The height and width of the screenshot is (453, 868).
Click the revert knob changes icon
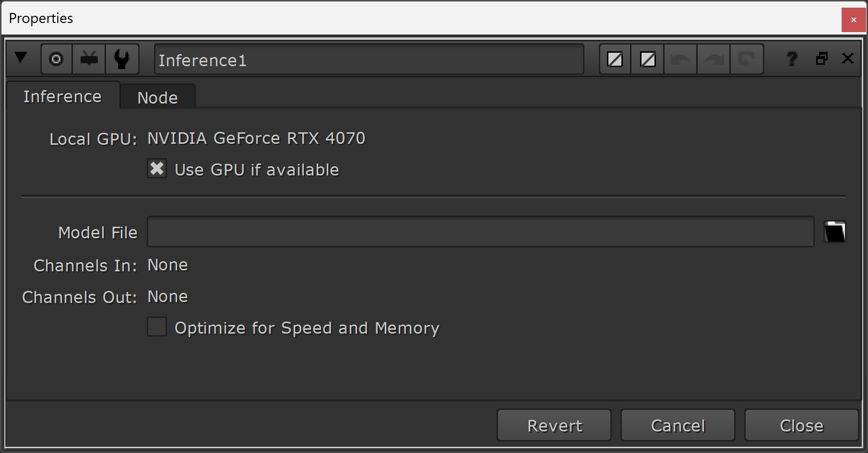(746, 59)
